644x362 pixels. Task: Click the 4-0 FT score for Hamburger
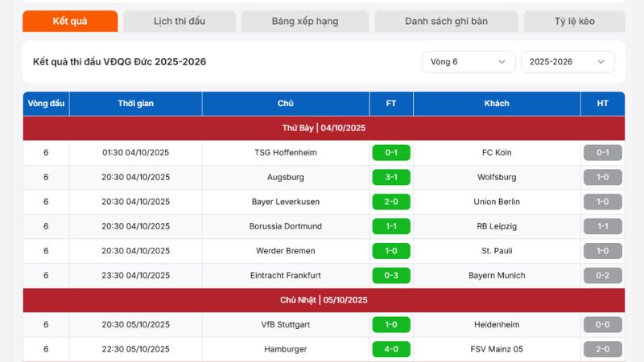[391, 349]
